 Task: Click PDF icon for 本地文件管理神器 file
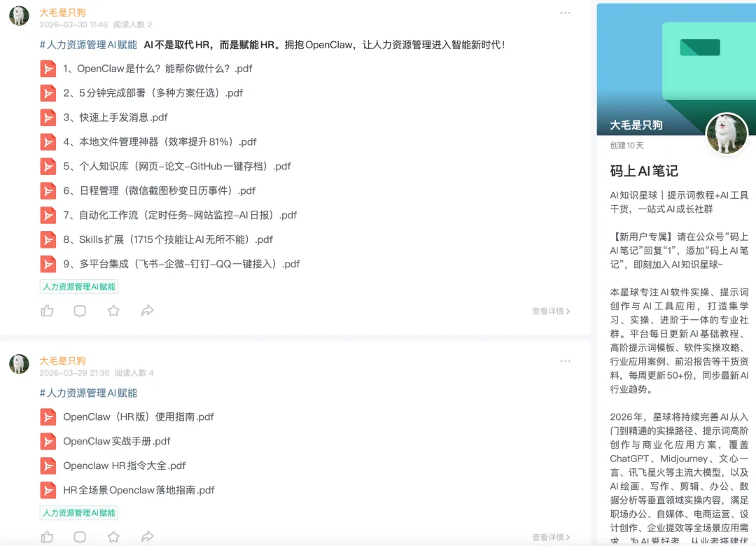[48, 142]
